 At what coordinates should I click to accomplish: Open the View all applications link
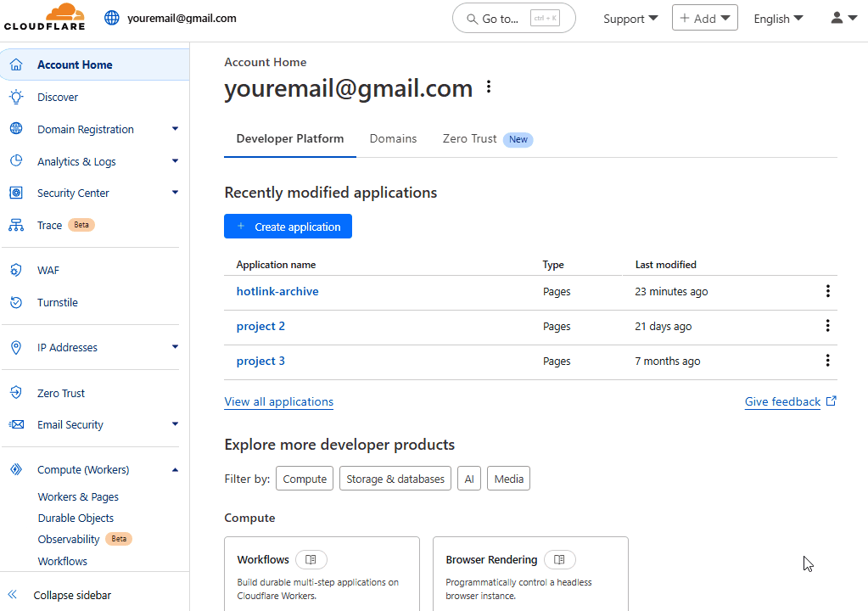(x=278, y=401)
